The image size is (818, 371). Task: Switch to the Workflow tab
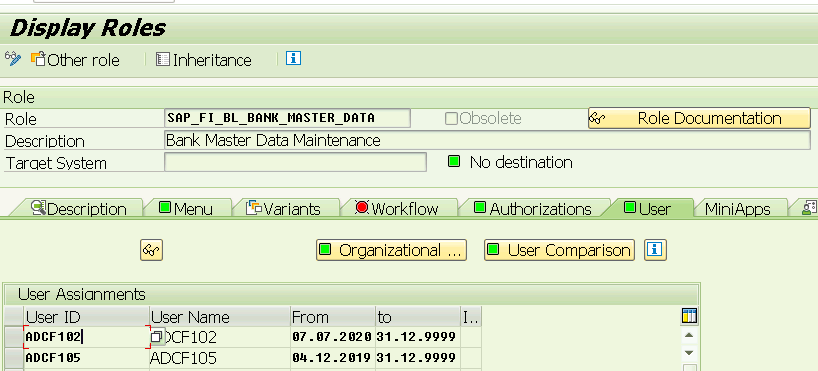tap(398, 209)
